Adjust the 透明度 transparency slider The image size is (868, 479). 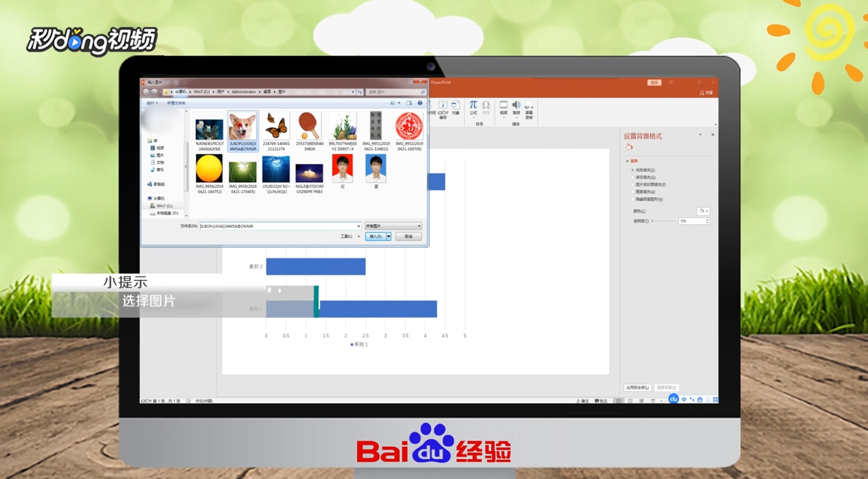point(663,221)
